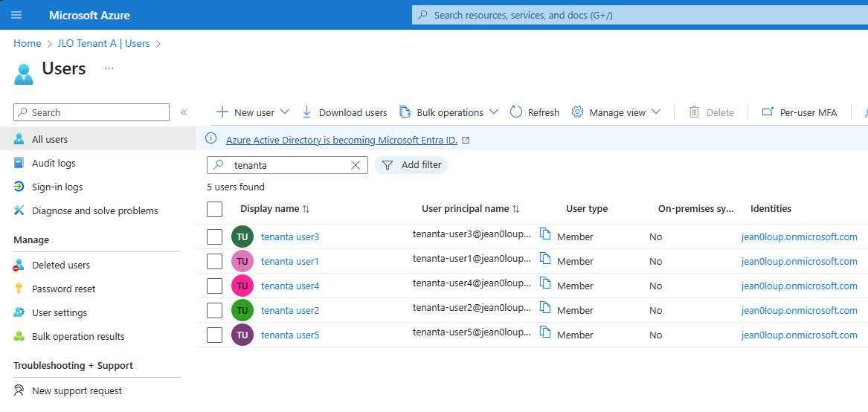The height and width of the screenshot is (412, 868).
Task: Click identity link in tenanta user5 row
Action: tap(800, 335)
